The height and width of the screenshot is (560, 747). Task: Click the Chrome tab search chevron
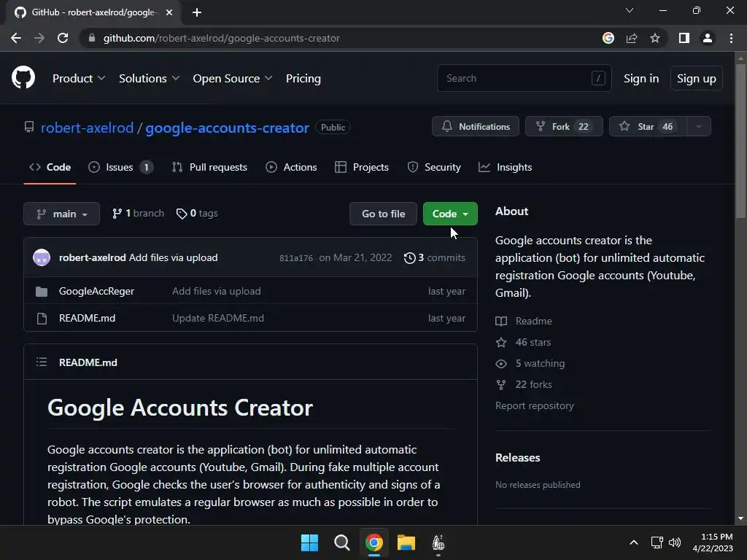click(x=630, y=10)
